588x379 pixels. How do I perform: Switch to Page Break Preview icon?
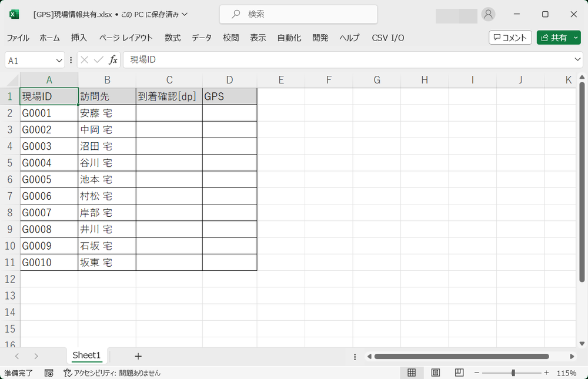(x=459, y=373)
